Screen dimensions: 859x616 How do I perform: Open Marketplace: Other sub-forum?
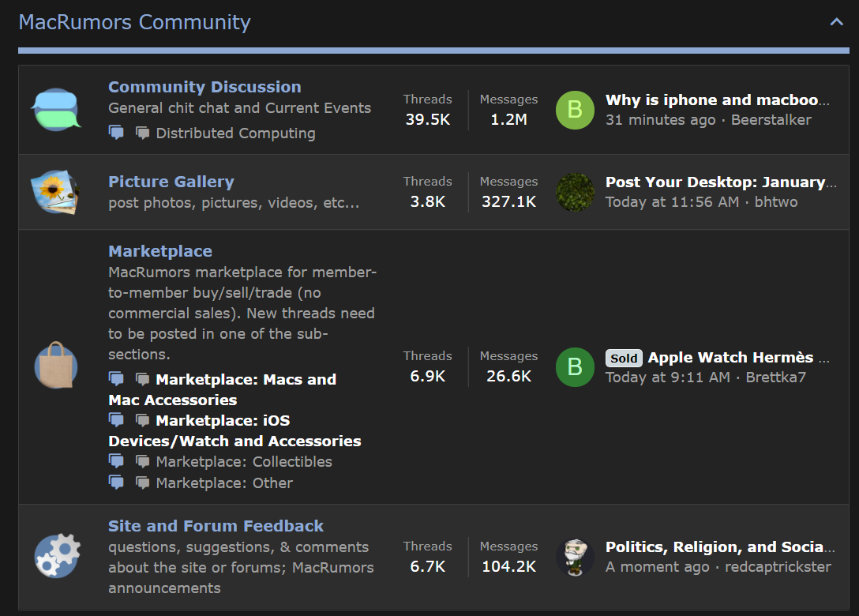click(224, 483)
